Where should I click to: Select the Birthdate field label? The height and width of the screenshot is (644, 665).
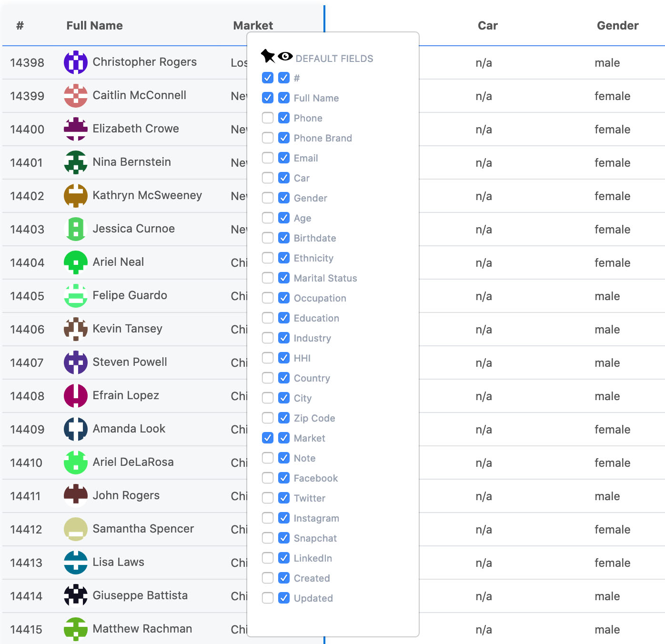[x=314, y=238]
